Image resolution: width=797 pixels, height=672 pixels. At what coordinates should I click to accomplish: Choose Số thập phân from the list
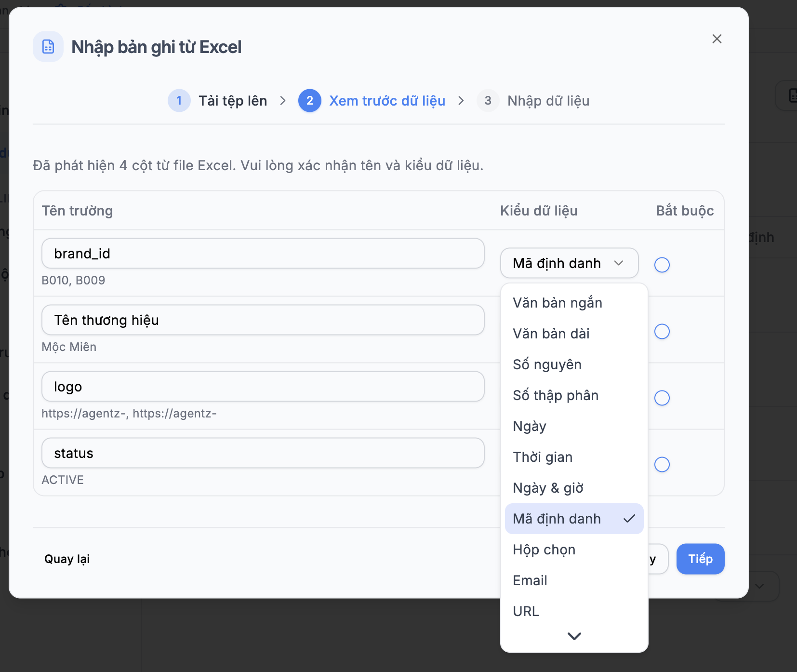point(574,395)
